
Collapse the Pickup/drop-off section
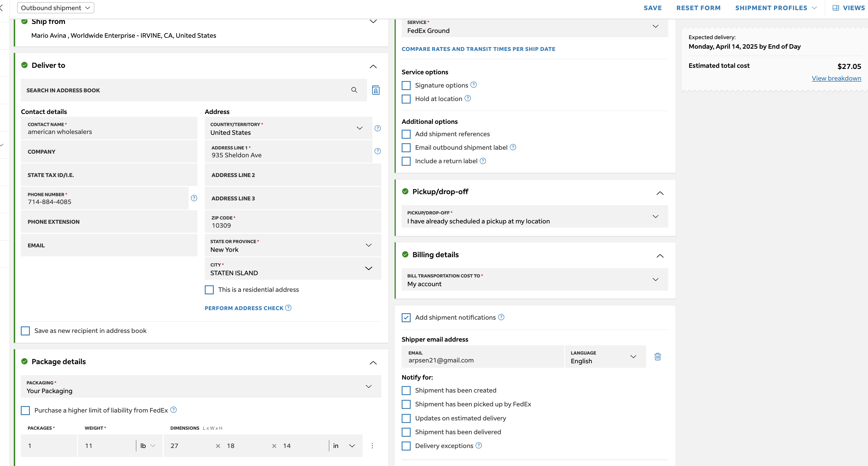pyautogui.click(x=660, y=193)
